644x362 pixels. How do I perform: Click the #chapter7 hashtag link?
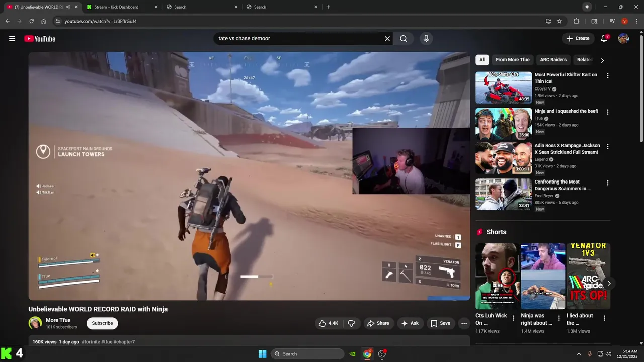124,342
